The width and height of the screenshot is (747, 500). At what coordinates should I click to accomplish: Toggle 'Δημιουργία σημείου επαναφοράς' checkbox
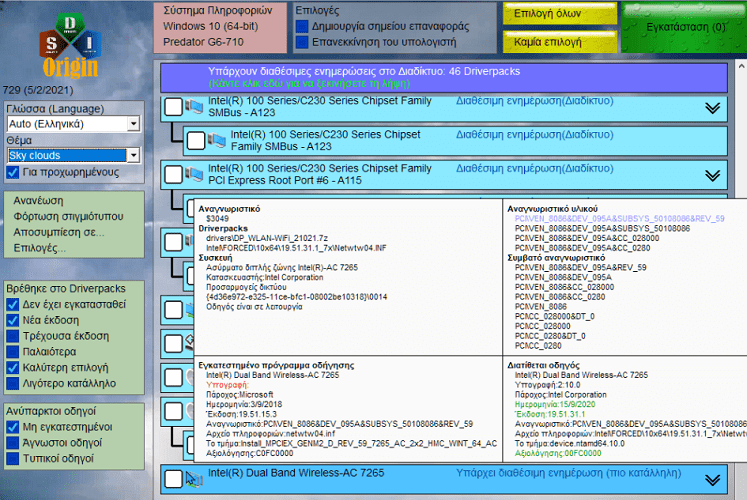302,26
